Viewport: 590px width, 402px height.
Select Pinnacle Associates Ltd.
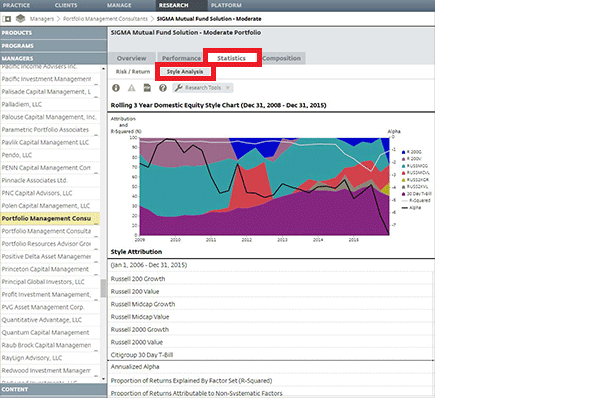point(50,181)
